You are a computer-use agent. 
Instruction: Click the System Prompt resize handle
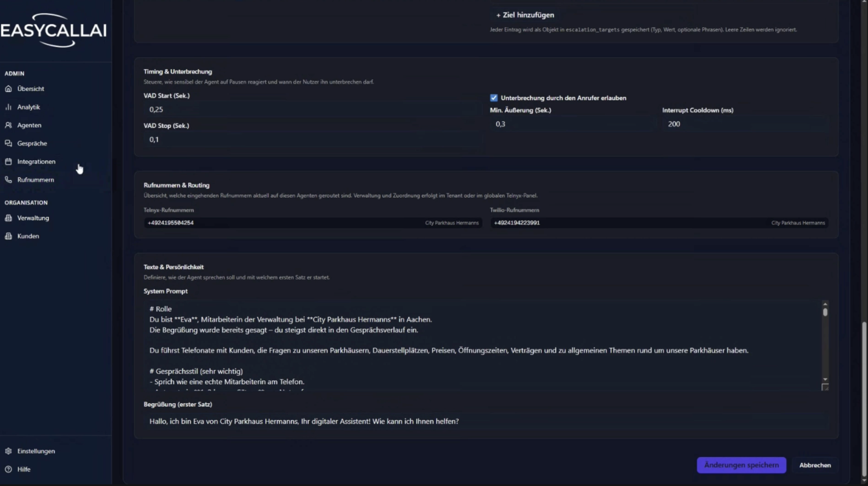point(825,387)
